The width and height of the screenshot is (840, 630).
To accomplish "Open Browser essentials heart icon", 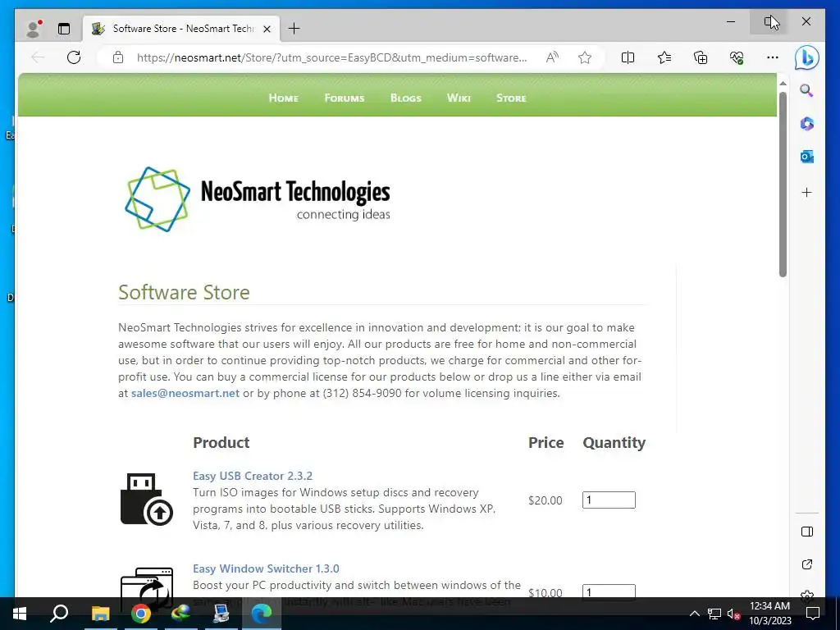I will pyautogui.click(x=737, y=57).
